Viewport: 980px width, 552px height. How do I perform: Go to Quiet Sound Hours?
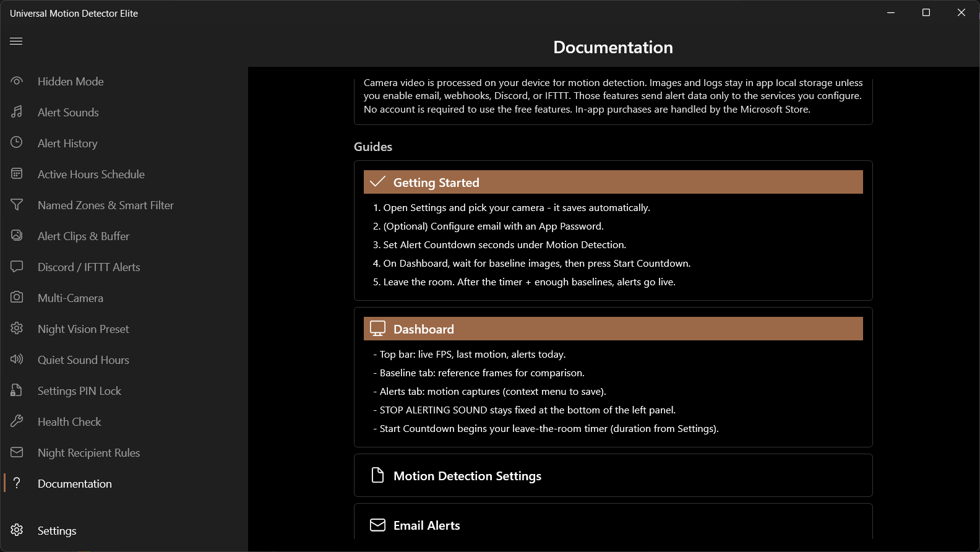(124, 360)
